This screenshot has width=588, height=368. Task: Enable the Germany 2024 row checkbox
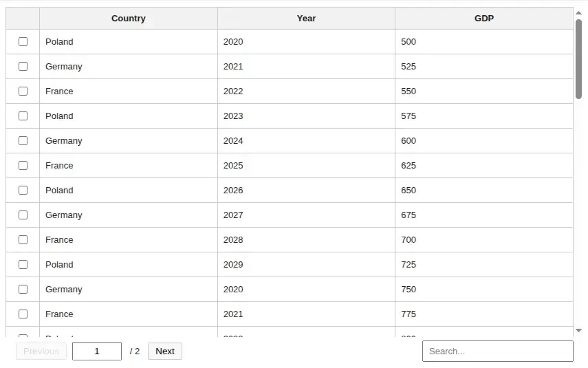(23, 141)
